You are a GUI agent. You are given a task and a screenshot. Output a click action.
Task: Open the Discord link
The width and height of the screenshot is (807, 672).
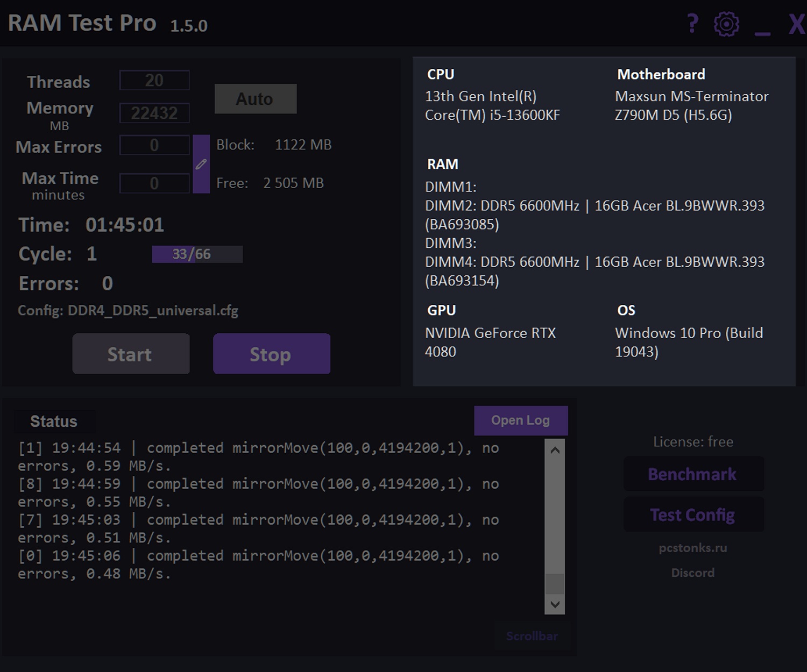[x=693, y=573]
